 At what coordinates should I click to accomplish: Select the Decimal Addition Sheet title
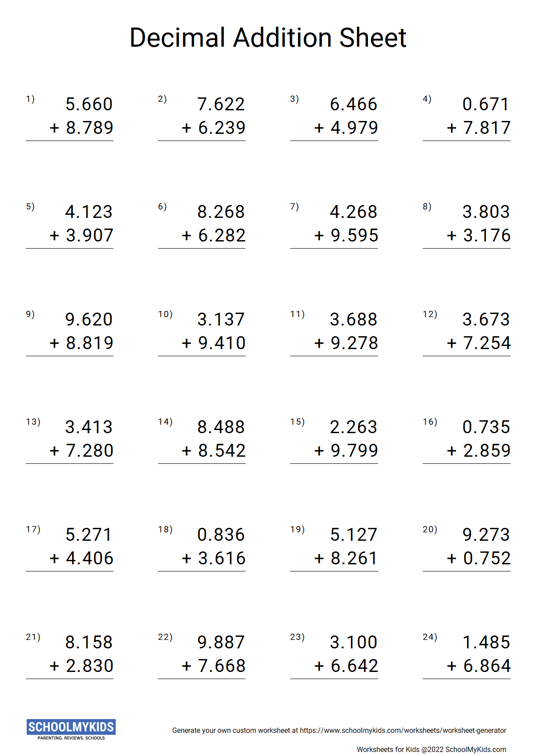268,37
